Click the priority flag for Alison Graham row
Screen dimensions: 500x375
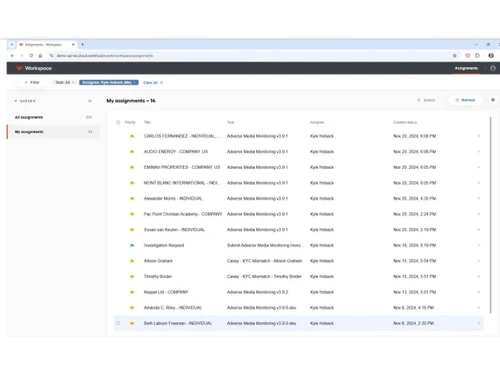pos(132,261)
